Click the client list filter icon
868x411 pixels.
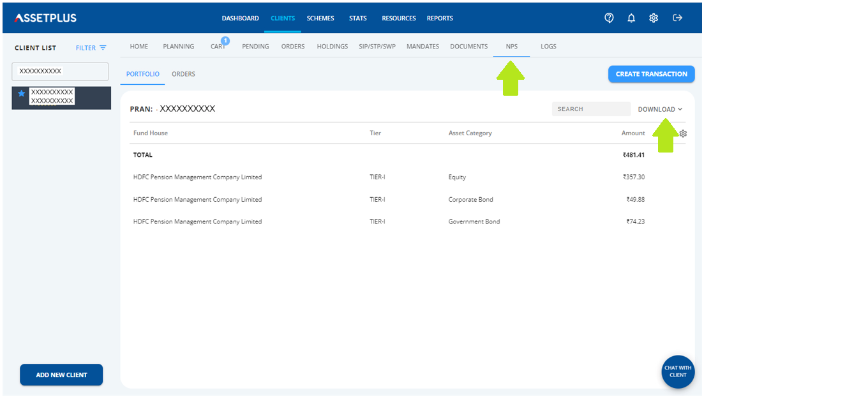tap(103, 48)
